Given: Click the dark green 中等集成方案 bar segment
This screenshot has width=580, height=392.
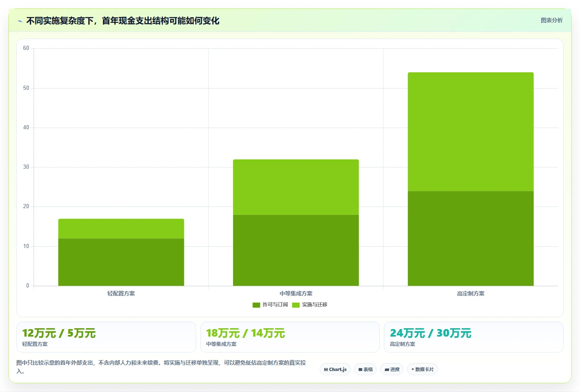Looking at the screenshot, I should (x=296, y=251).
